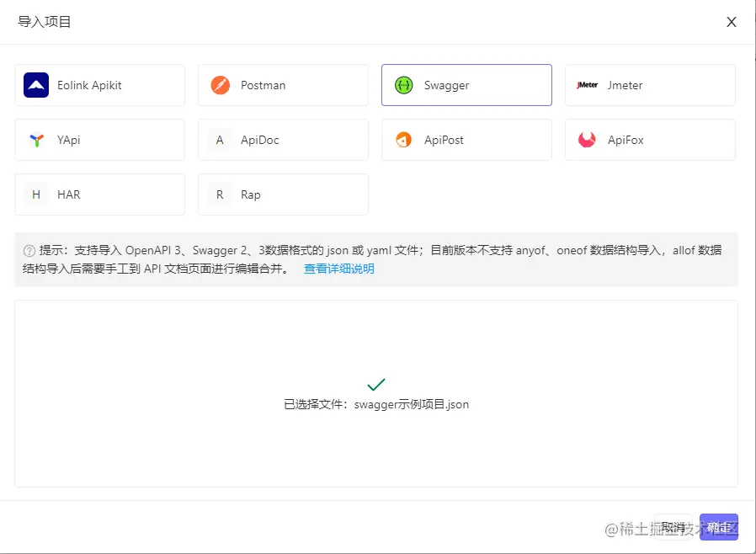Click the 导入项目 dialog title

coord(45,22)
